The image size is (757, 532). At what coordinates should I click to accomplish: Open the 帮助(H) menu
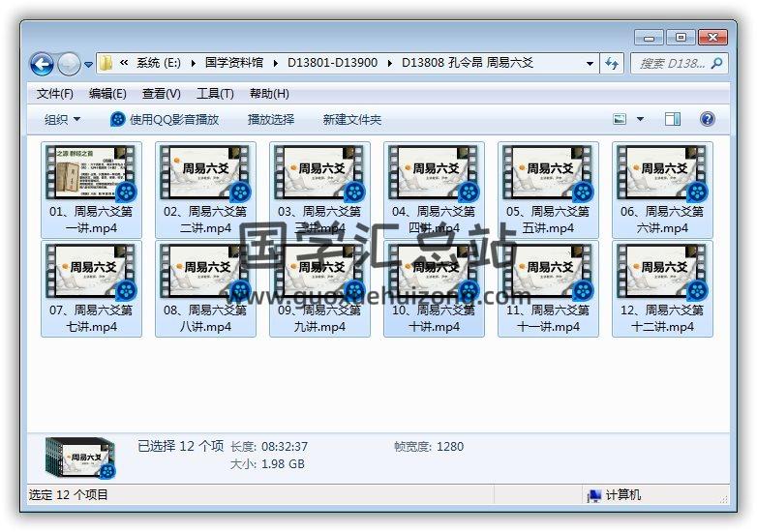tap(269, 94)
